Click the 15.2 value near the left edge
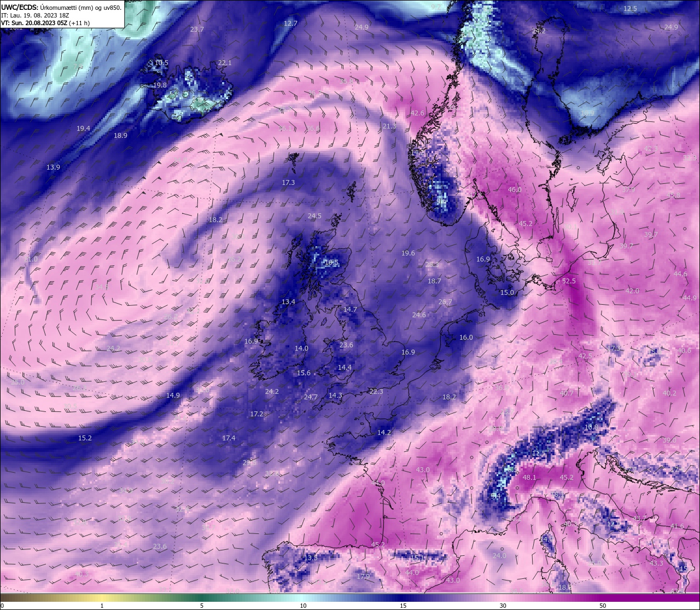The image size is (700, 610). tap(85, 438)
